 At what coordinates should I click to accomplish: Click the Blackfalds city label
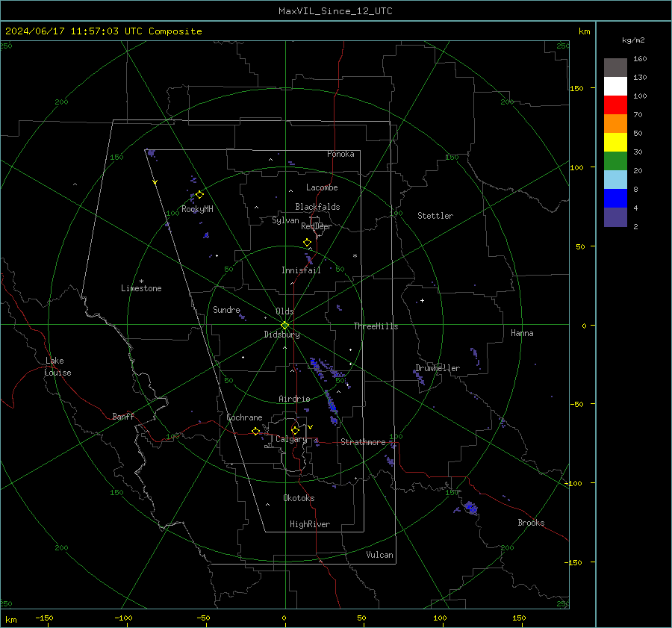(x=317, y=207)
